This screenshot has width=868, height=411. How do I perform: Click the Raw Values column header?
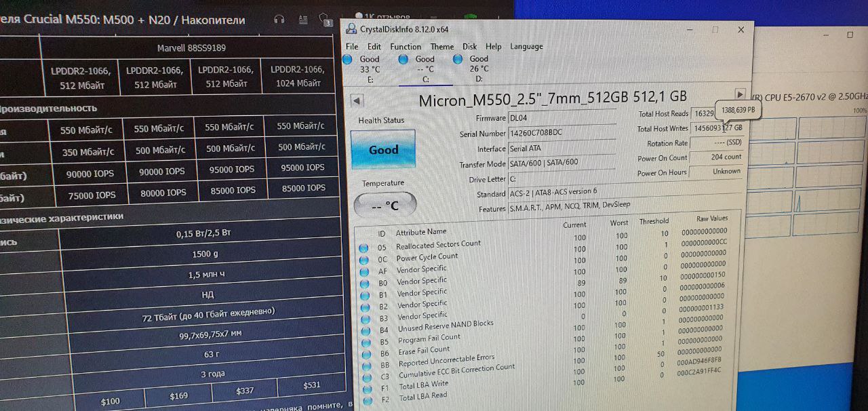711,218
